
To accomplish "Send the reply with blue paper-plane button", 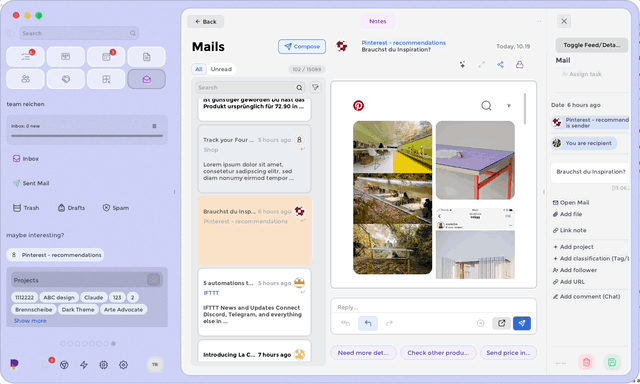I will [x=522, y=323].
